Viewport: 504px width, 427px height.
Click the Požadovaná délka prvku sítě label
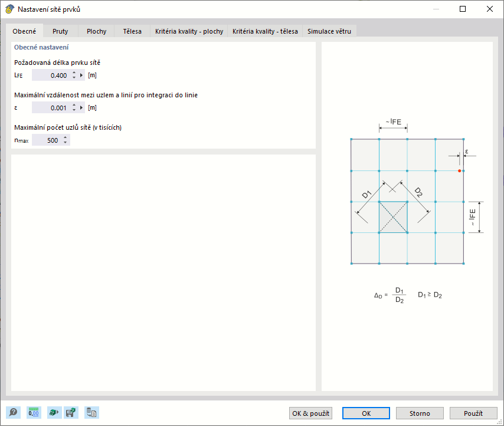(x=57, y=63)
